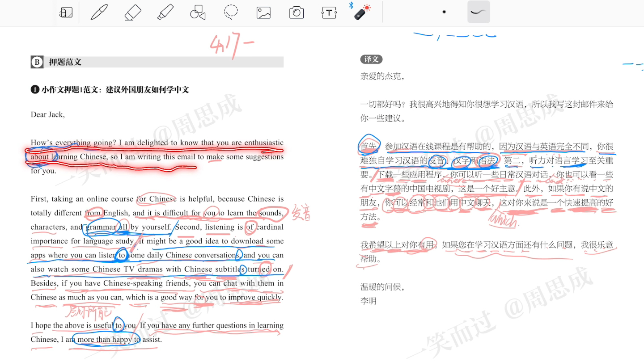Select the Highlighter tool

(165, 13)
